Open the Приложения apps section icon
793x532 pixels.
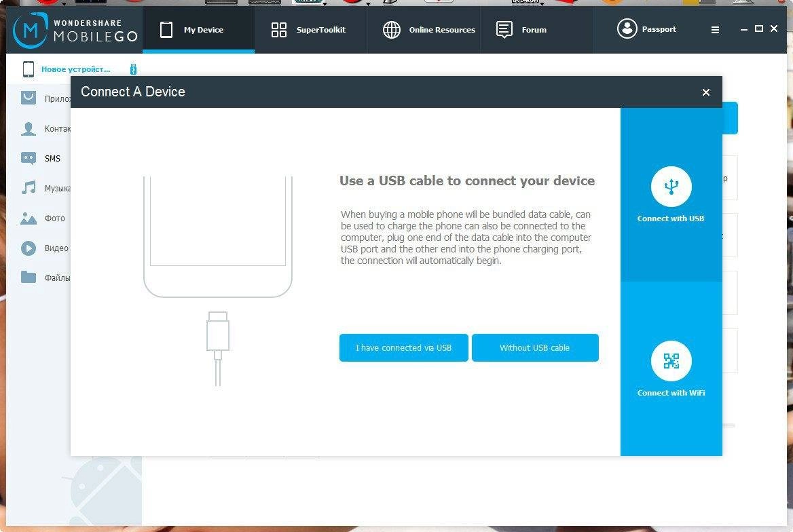click(x=29, y=98)
